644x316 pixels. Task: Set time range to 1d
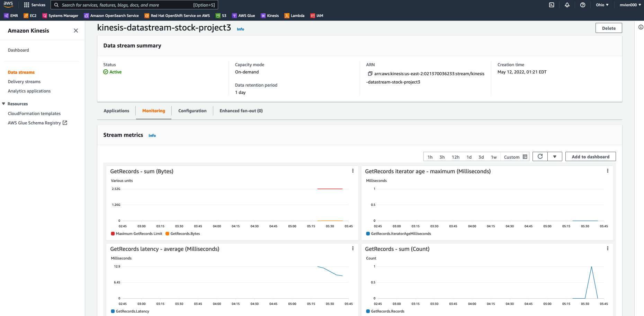click(x=469, y=157)
